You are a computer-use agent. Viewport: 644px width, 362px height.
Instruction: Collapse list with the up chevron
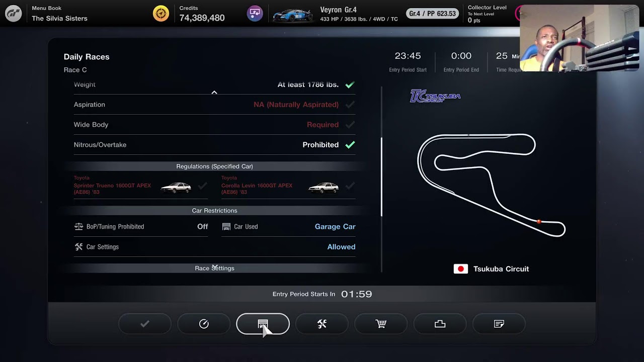214,93
